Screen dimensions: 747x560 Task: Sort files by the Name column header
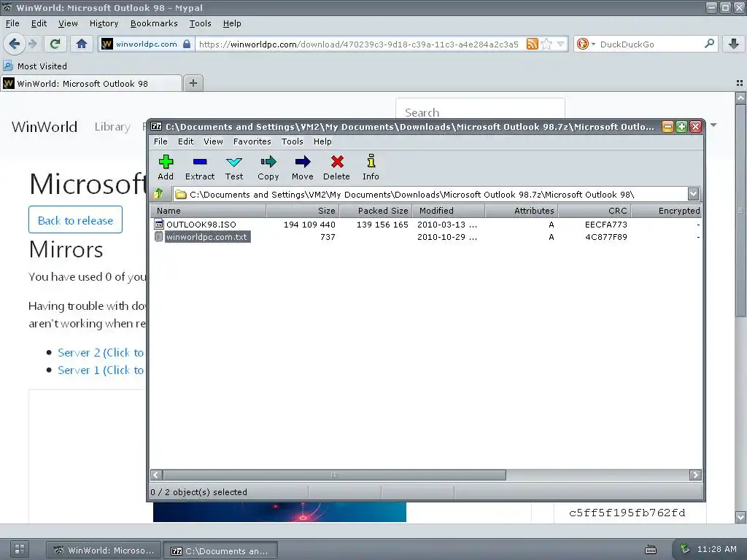pyautogui.click(x=208, y=211)
